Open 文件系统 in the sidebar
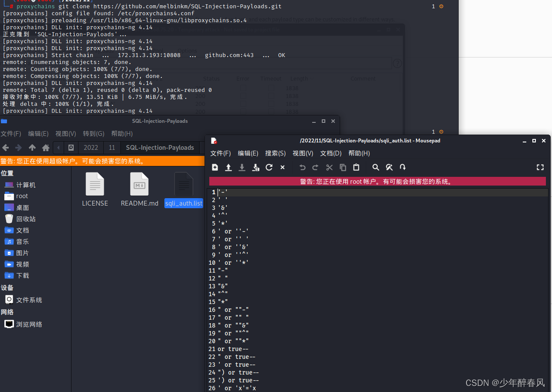Screen dimensions: 552x392 24,300
